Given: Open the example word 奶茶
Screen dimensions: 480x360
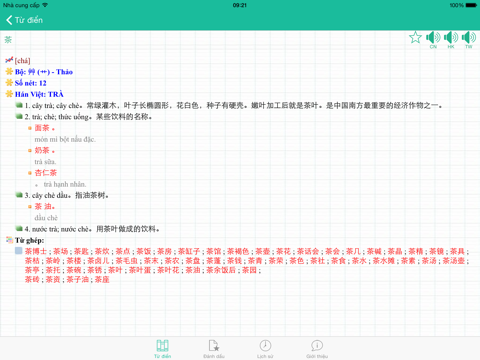Looking at the screenshot, I should coord(42,150).
